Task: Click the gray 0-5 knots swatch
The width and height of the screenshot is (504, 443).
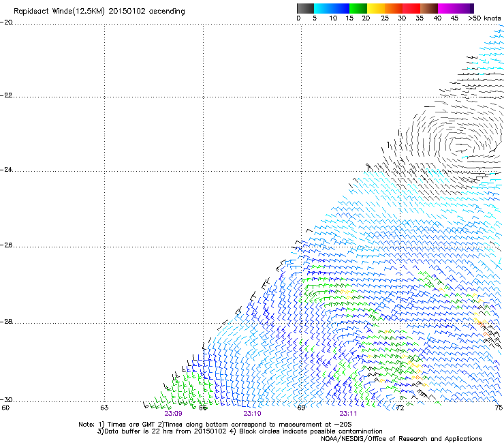Action: click(305, 8)
